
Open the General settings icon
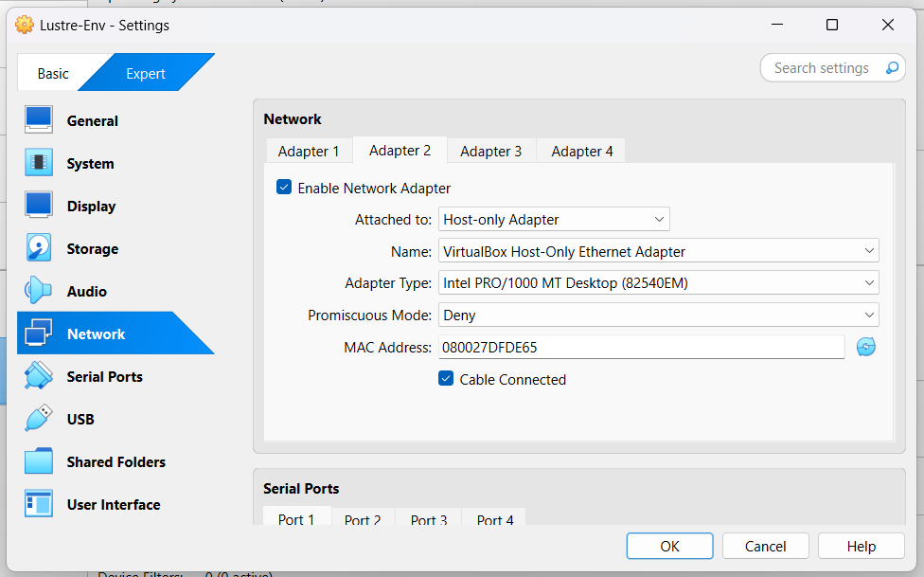tap(39, 120)
